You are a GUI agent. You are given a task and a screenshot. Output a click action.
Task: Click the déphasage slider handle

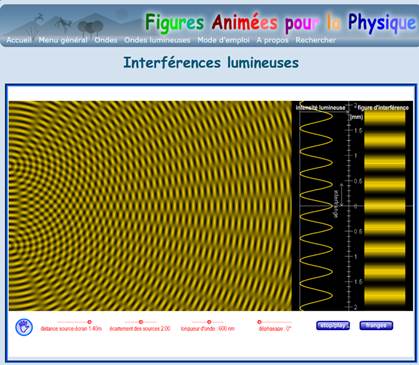(259, 322)
